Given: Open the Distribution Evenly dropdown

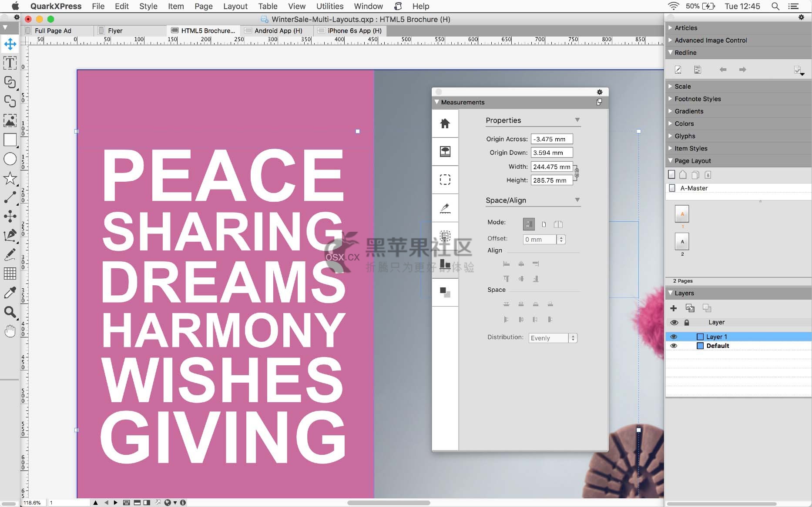Looking at the screenshot, I should [x=553, y=338].
